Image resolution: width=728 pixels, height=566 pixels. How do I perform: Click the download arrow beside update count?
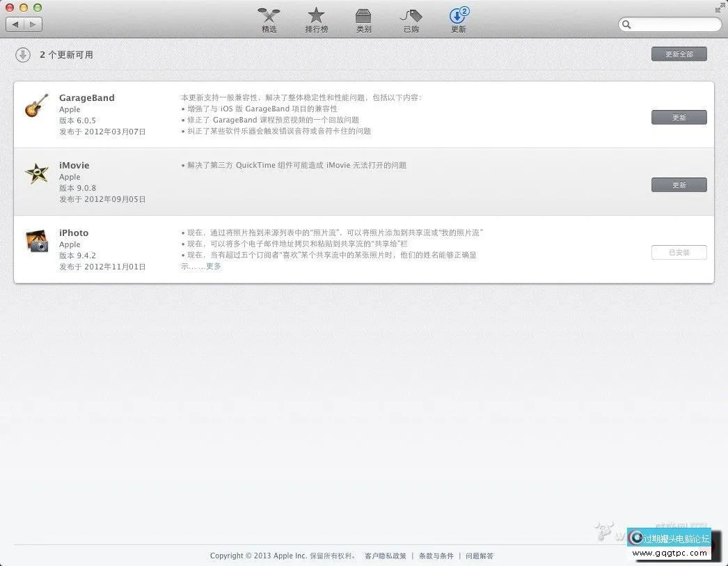[23, 54]
